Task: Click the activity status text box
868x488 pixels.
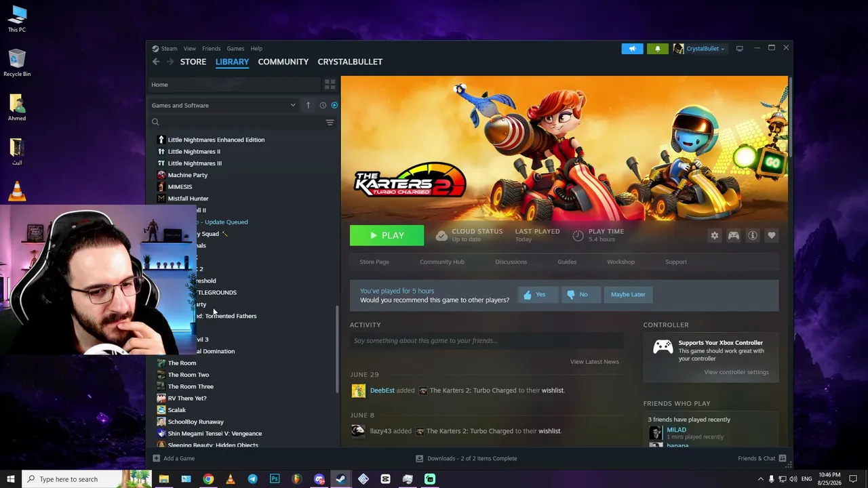Action: click(486, 341)
